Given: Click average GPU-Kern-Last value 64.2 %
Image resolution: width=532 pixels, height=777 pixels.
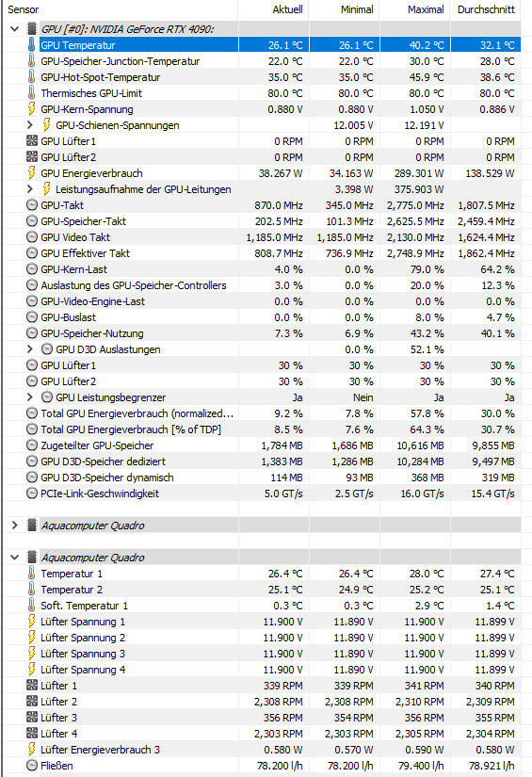Looking at the screenshot, I should point(497,269).
